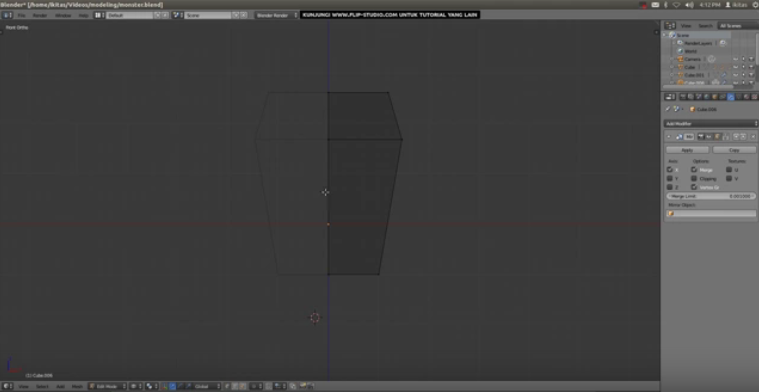Switch to the Scene properties tab icon
Image resolution: width=759 pixels, height=392 pixels.
click(x=698, y=97)
